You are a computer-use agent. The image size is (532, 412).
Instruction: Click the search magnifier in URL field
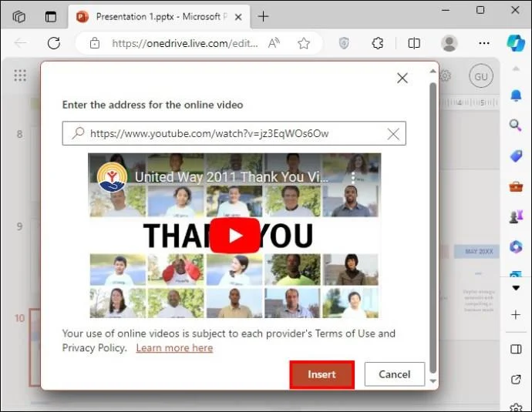point(78,132)
